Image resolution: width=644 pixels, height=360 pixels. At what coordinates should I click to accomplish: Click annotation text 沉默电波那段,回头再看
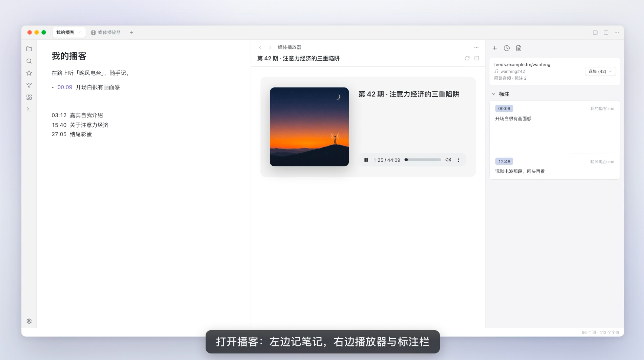point(520,171)
